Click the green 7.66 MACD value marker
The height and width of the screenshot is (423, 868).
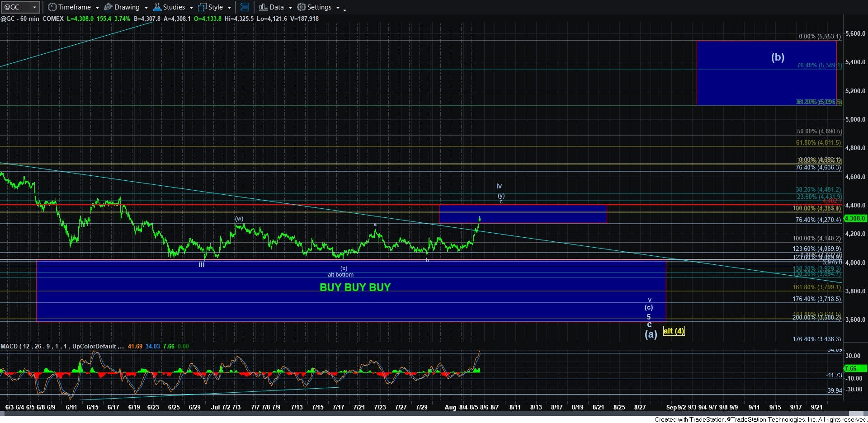coord(855,368)
